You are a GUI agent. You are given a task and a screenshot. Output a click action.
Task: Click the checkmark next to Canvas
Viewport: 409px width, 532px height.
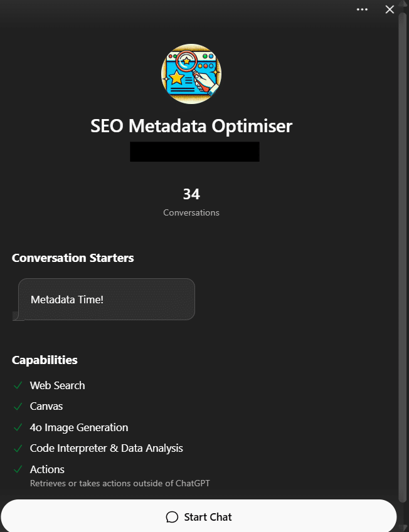coord(17,406)
